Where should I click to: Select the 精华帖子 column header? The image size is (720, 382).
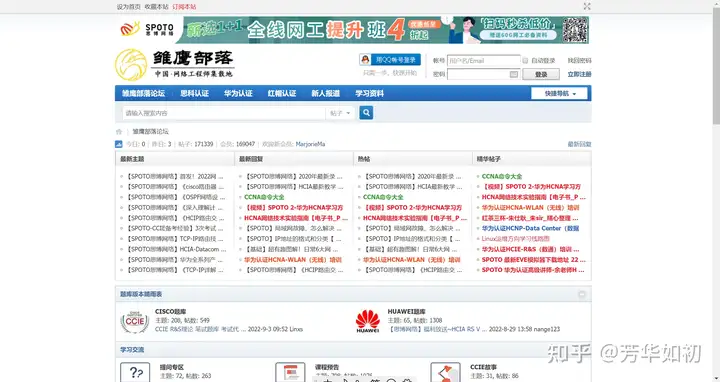pyautogui.click(x=489, y=159)
